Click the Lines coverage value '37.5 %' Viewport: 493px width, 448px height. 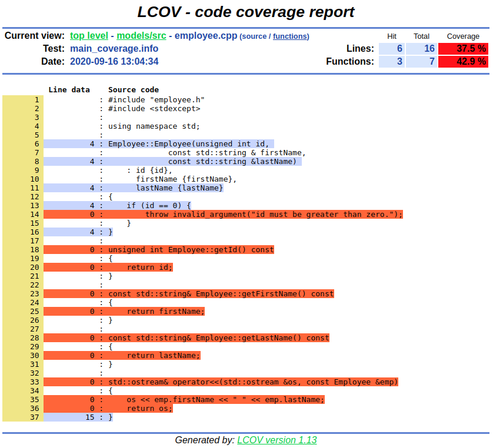463,49
